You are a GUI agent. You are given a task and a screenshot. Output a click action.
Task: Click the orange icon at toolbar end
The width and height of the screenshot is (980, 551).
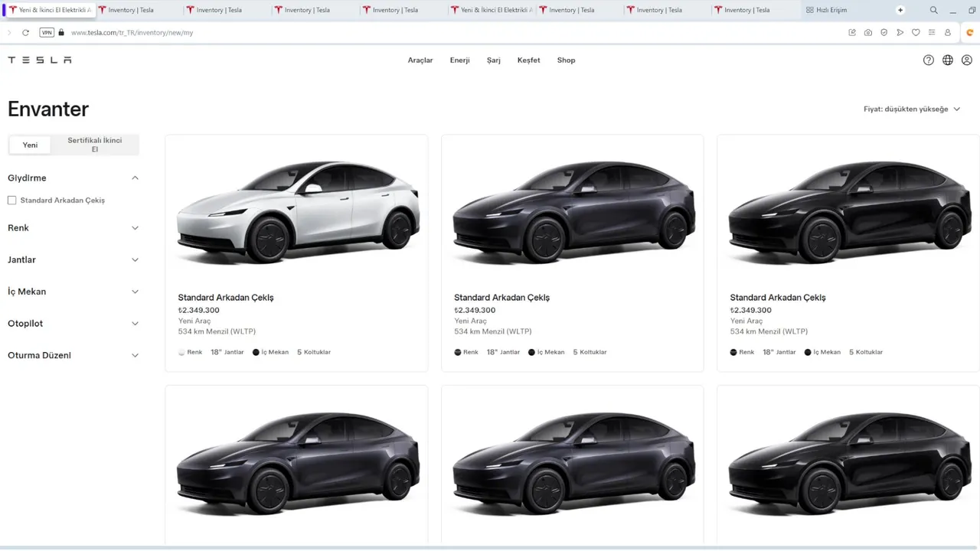click(x=969, y=33)
